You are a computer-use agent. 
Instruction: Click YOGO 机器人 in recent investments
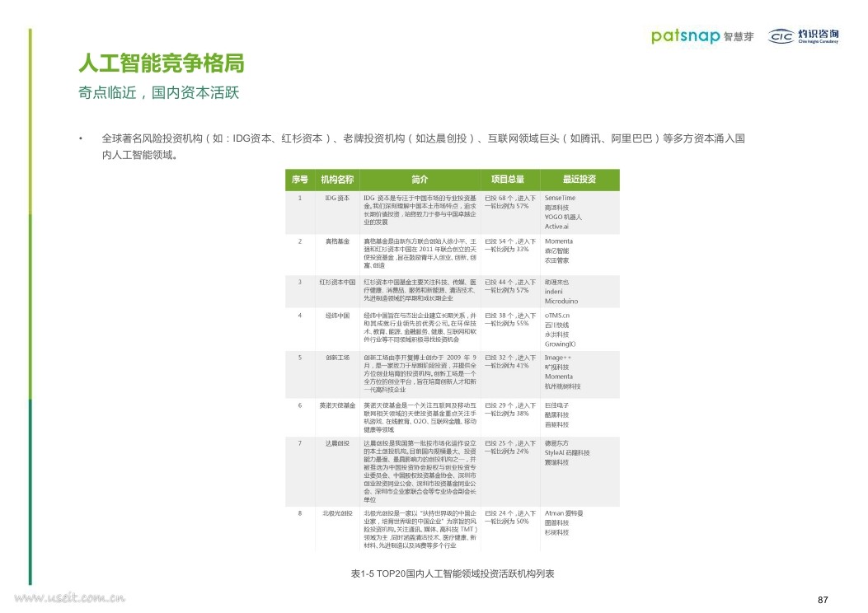[x=564, y=217]
